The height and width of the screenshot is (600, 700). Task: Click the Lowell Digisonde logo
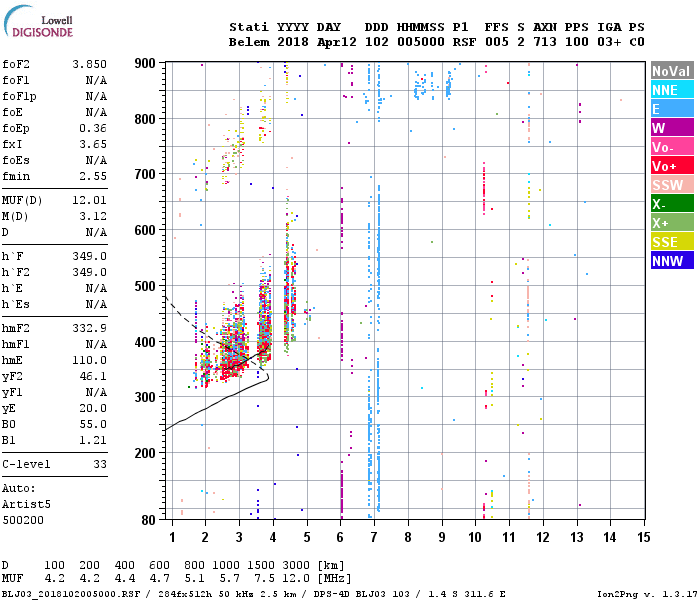pos(38,21)
